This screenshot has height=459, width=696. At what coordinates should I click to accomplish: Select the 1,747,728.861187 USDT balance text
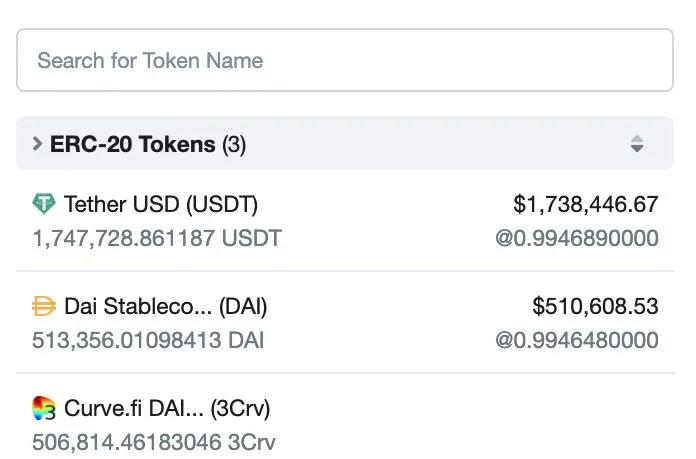click(x=157, y=238)
